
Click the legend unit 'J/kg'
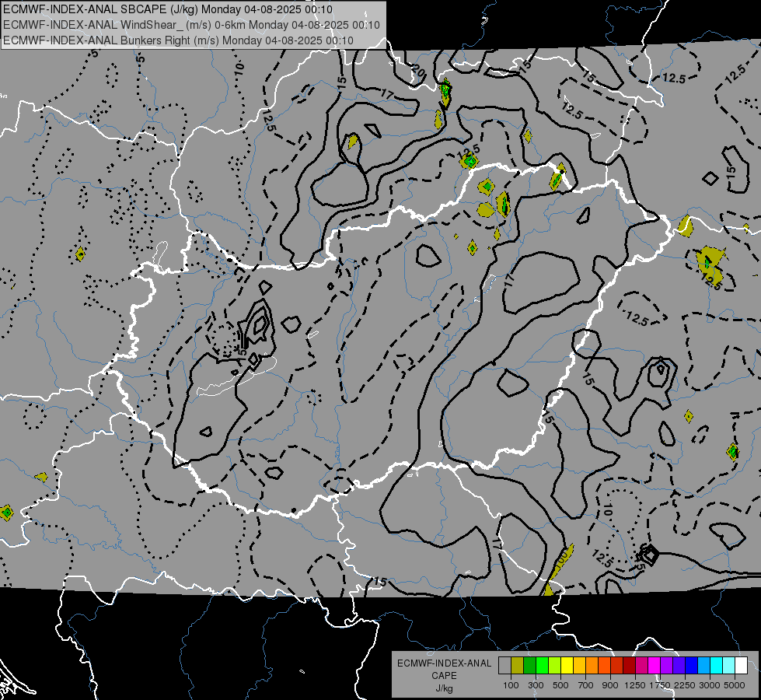tap(444, 689)
